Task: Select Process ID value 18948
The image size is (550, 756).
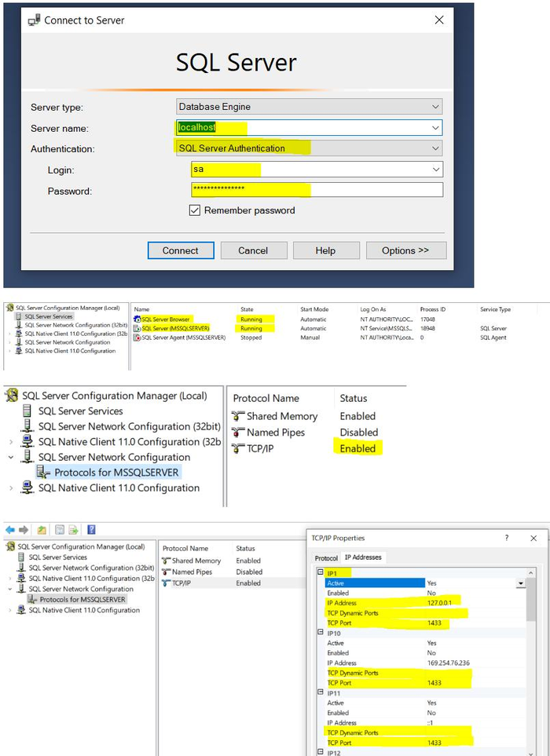Action: click(x=427, y=328)
